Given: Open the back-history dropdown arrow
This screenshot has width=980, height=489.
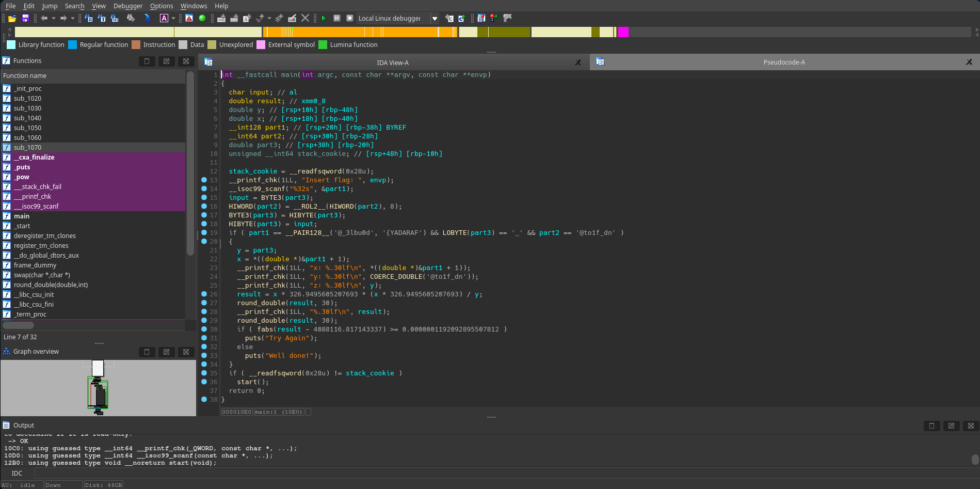Looking at the screenshot, I should 53,18.
